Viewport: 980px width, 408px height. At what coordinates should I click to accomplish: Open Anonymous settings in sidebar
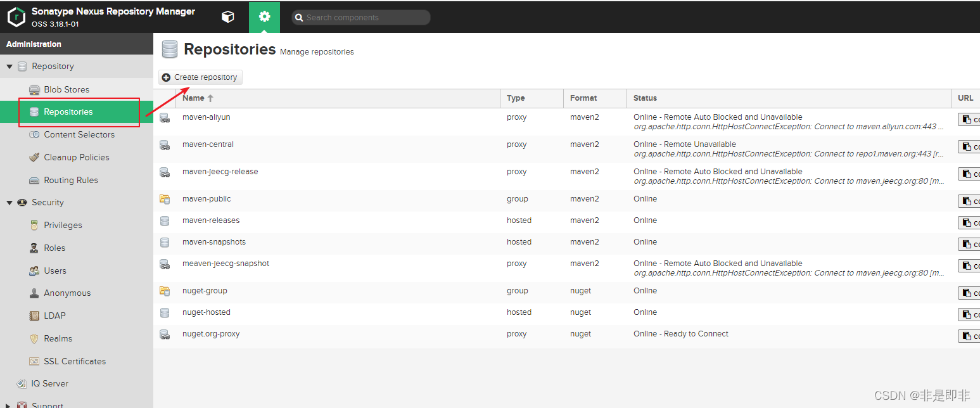click(67, 293)
